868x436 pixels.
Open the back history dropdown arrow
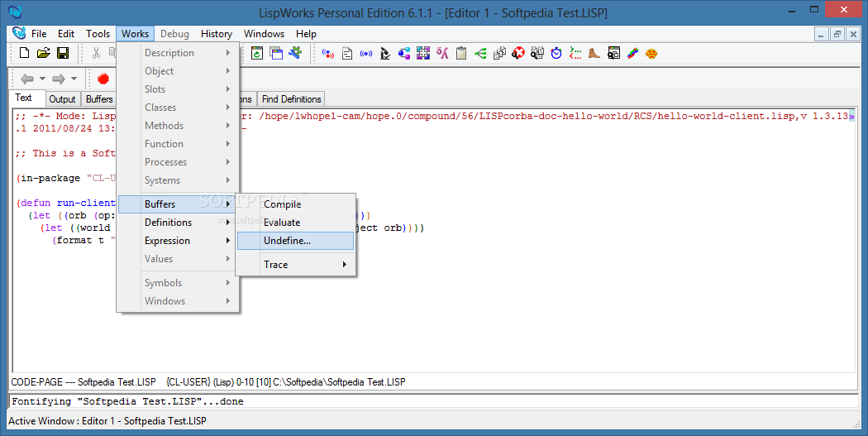tap(42, 79)
